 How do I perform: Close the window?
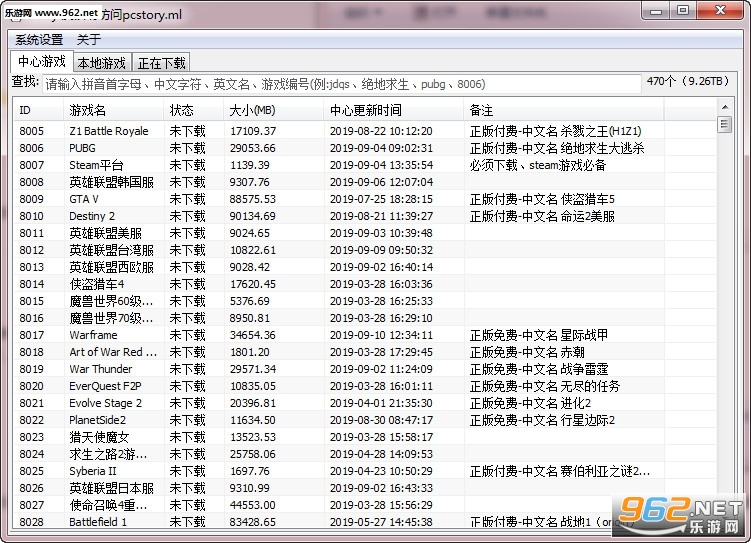(720, 11)
